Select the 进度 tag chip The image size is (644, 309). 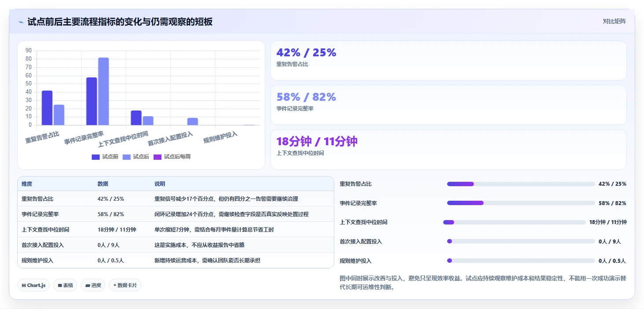point(93,285)
